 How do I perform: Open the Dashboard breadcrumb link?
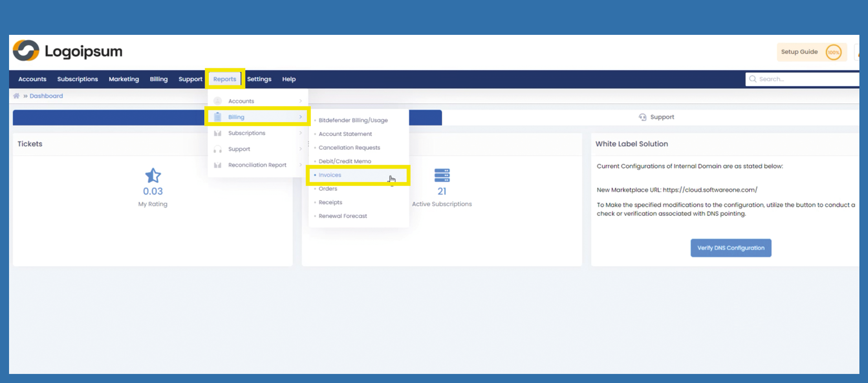(46, 96)
